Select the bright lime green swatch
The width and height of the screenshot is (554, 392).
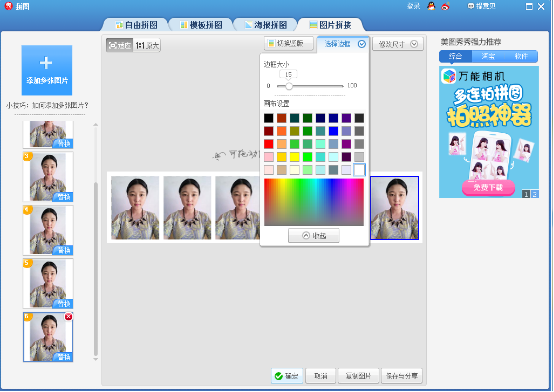click(307, 157)
